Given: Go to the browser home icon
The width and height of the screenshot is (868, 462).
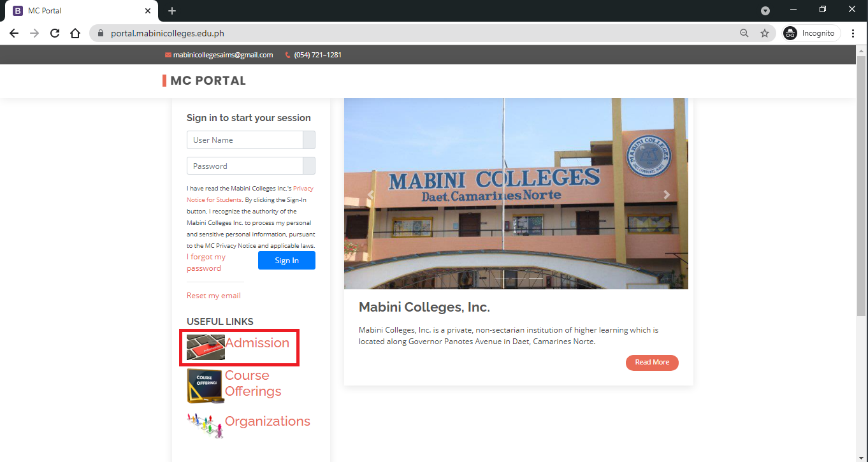Looking at the screenshot, I should [x=75, y=34].
